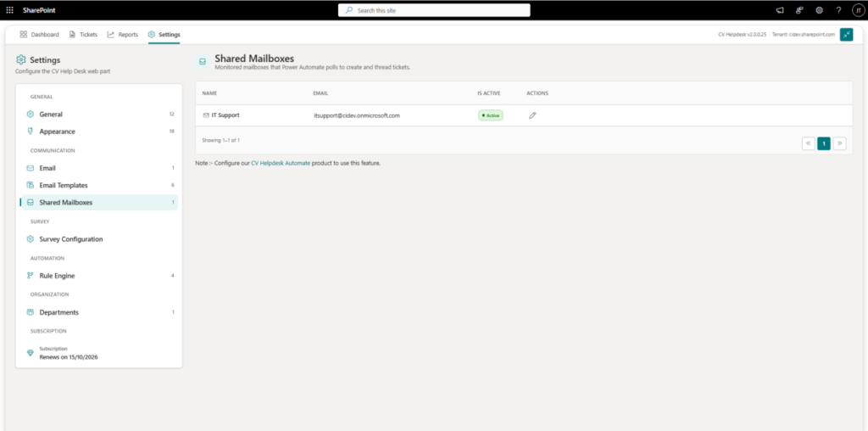The height and width of the screenshot is (431, 868).
Task: Open General settings section
Action: coord(100,115)
